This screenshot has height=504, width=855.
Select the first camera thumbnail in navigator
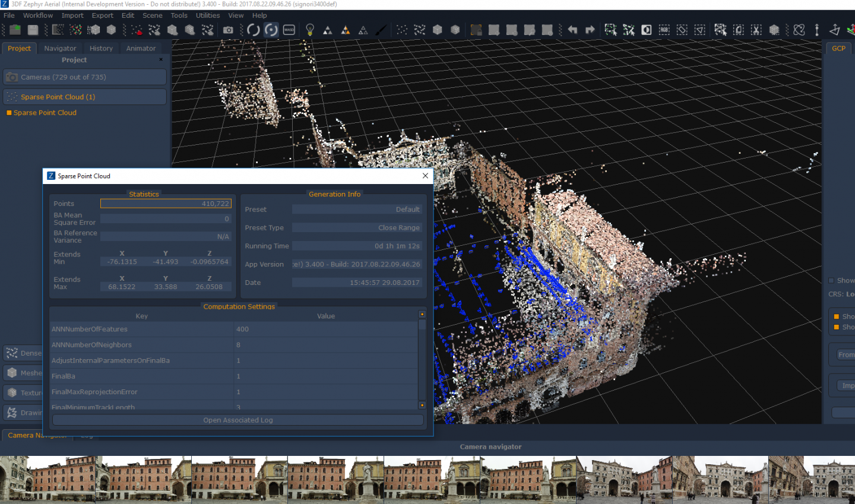point(47,479)
